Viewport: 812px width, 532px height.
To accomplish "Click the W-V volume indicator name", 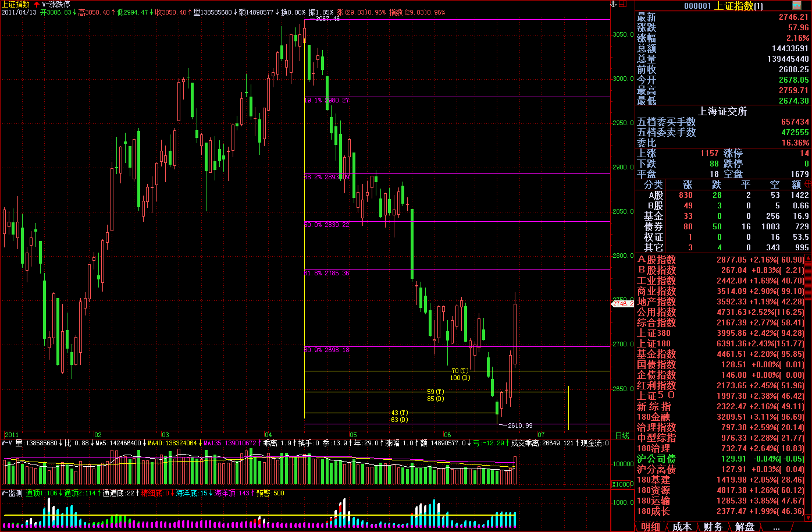I will [7, 443].
